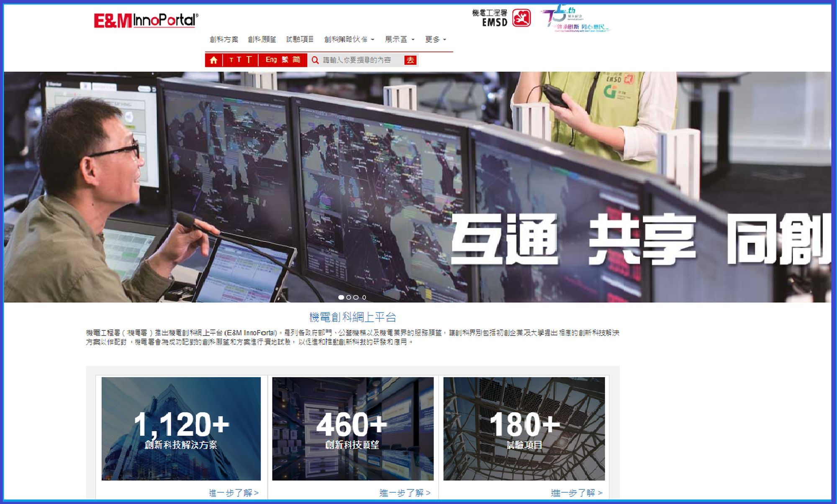Open the 展示區 dropdown menu
Image resolution: width=837 pixels, height=504 pixels.
398,39
